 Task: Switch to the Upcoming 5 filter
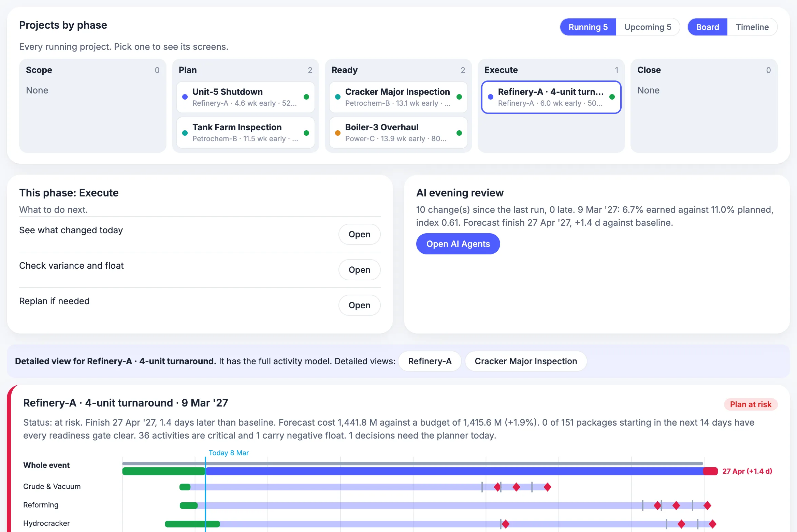[x=648, y=27]
